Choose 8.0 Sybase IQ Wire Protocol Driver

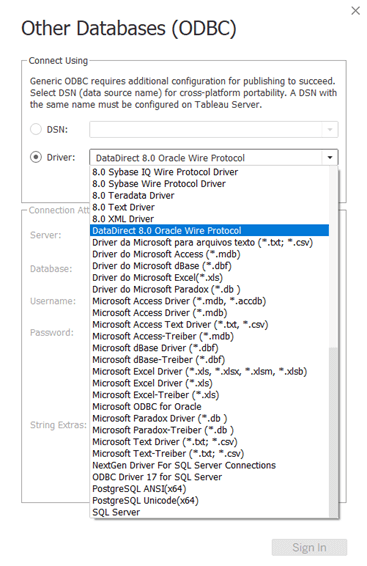(x=209, y=172)
